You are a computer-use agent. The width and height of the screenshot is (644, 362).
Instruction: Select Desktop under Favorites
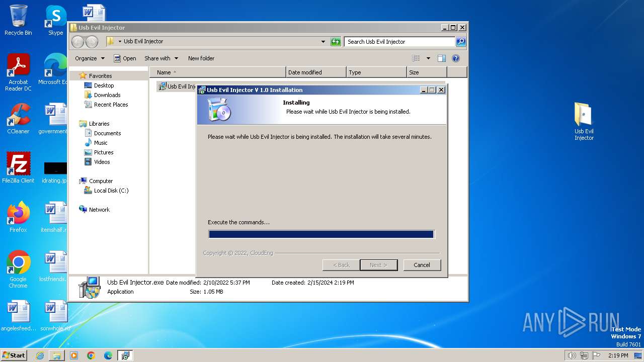(x=104, y=85)
